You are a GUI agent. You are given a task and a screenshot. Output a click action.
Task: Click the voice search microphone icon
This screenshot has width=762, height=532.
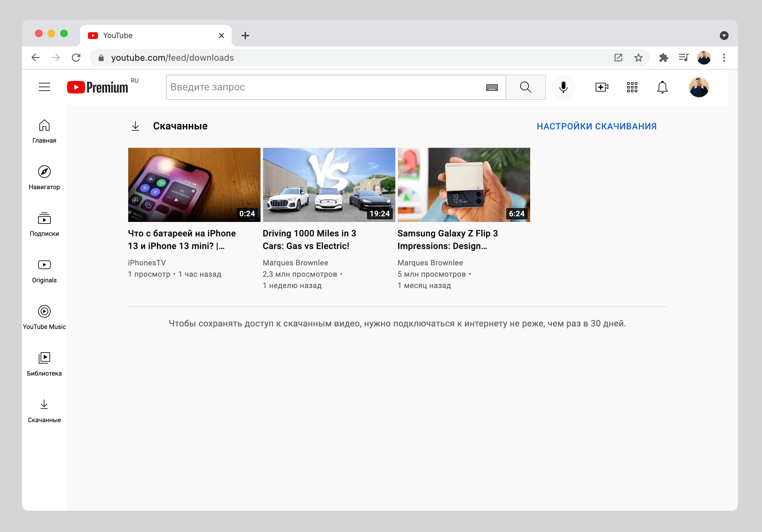(x=563, y=87)
